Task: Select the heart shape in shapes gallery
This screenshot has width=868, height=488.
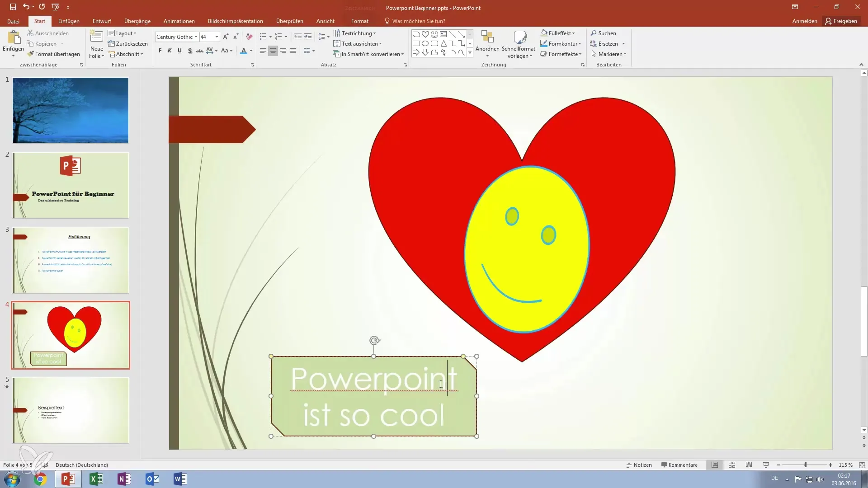Action: point(425,34)
